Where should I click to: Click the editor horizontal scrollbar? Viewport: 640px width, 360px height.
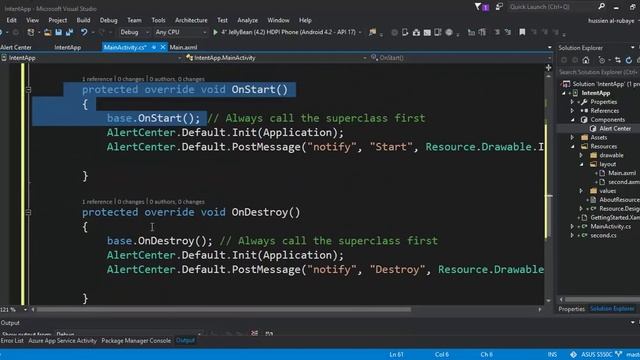pos(224,310)
